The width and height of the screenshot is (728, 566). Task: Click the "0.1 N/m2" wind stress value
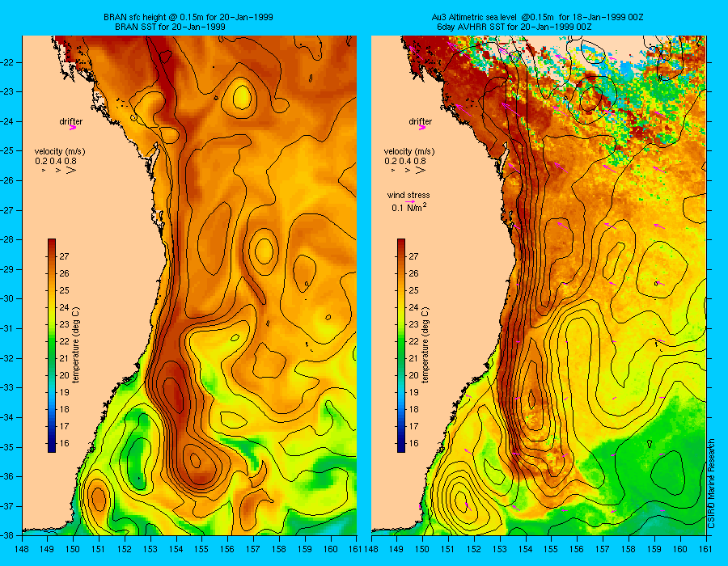click(x=409, y=208)
